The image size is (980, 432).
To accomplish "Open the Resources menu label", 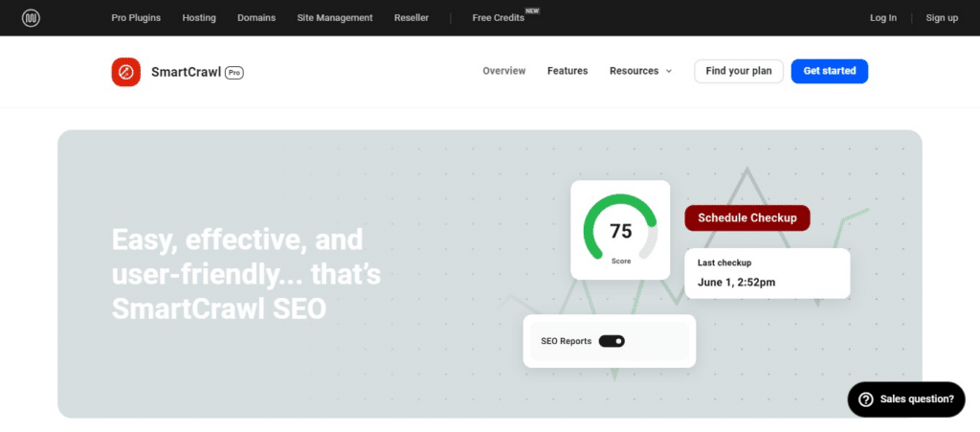I will click(x=634, y=71).
